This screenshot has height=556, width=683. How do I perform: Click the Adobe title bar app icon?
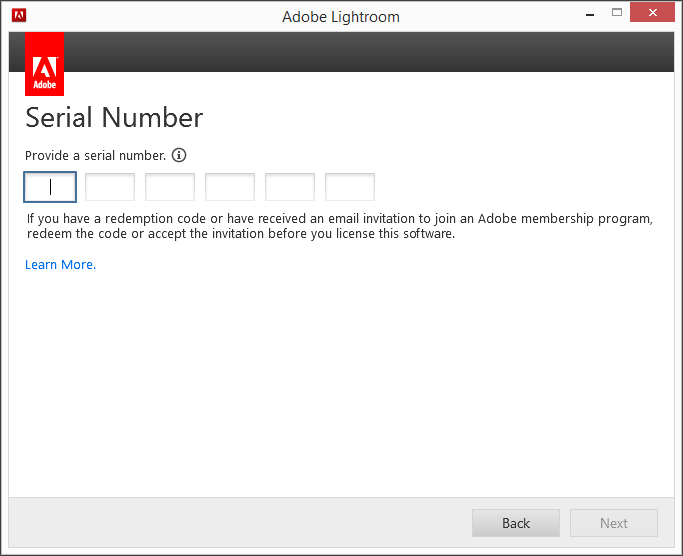pos(19,16)
